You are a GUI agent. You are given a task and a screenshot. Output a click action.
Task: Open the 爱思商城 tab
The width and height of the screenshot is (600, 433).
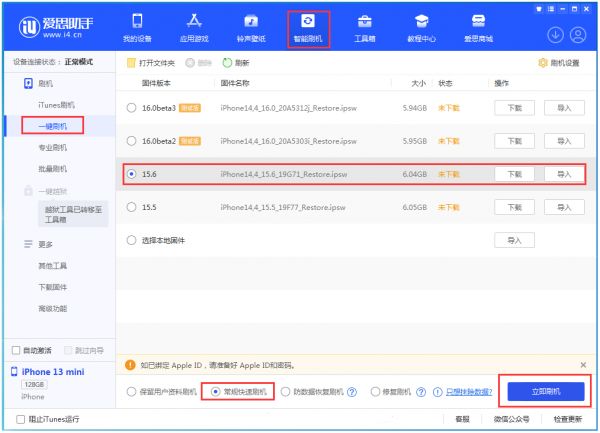[478, 28]
